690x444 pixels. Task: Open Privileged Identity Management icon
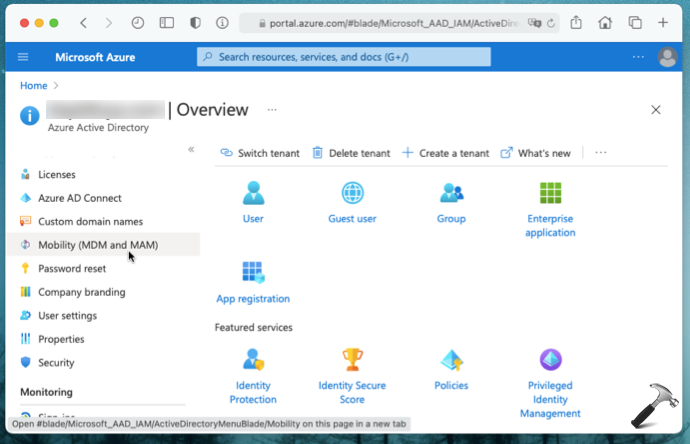550,360
